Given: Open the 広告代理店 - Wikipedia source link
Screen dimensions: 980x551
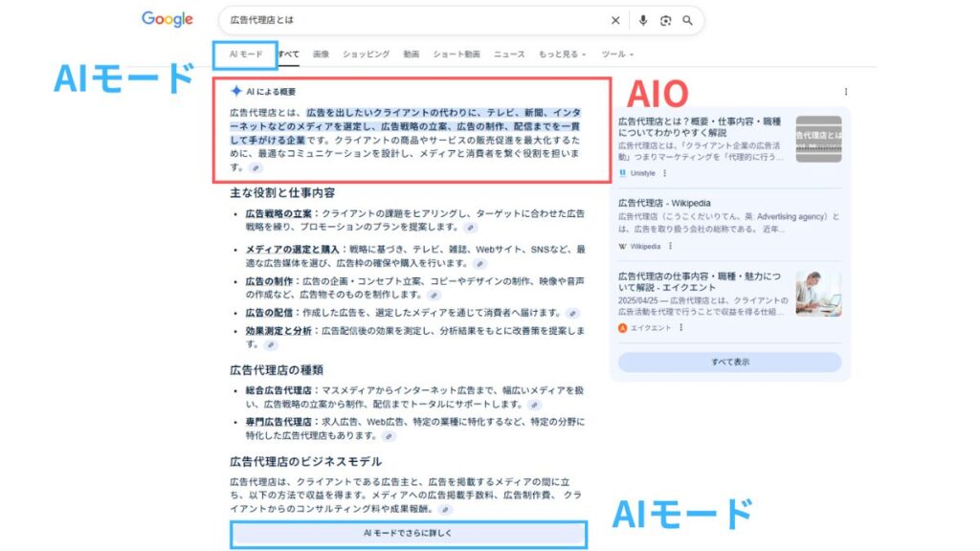Looking at the screenshot, I should 664,203.
